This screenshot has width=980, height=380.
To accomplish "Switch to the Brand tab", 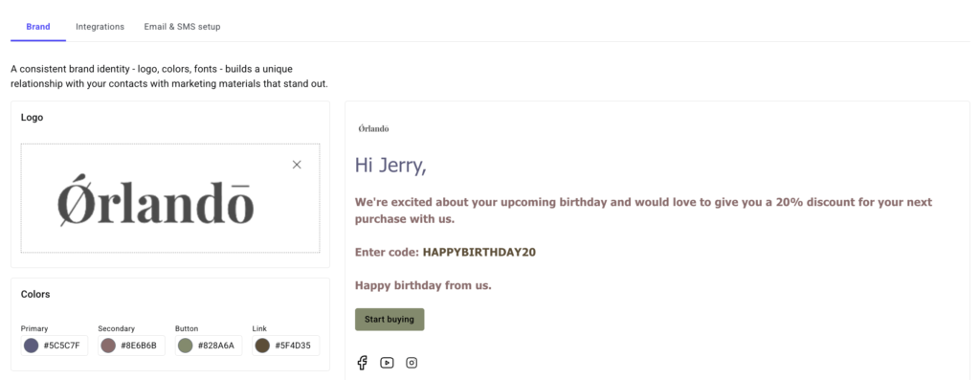I will tap(38, 27).
